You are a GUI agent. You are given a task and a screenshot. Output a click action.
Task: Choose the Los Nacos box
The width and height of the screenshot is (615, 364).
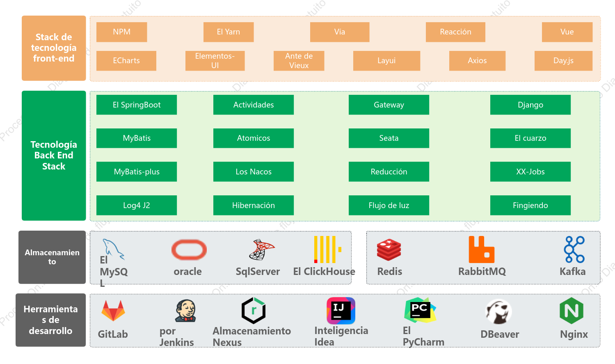pos(254,172)
